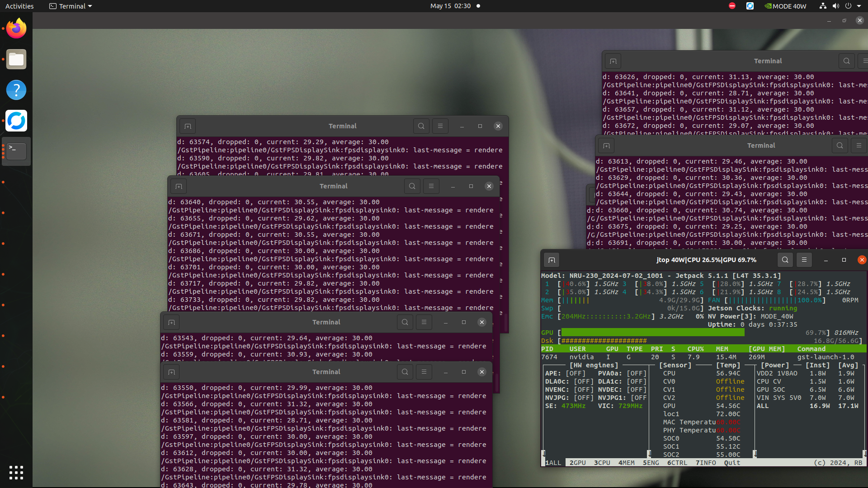Click search icon in jtop terminal window
This screenshot has height=488, width=868.
click(785, 260)
